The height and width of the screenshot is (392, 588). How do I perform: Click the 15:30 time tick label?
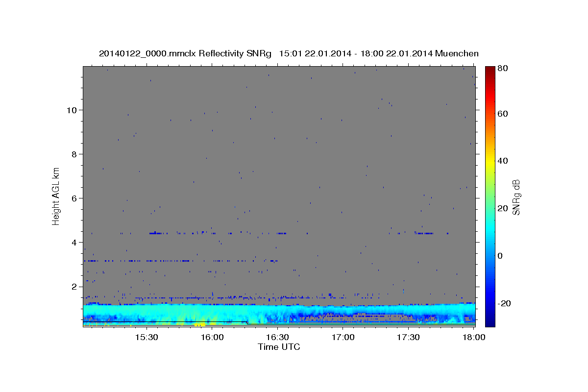pos(147,338)
